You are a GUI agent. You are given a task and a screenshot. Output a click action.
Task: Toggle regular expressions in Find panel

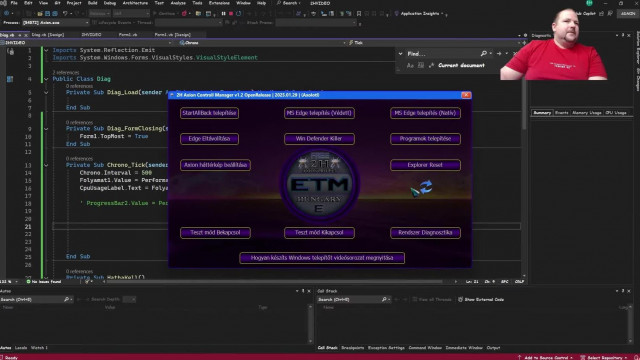431,65
